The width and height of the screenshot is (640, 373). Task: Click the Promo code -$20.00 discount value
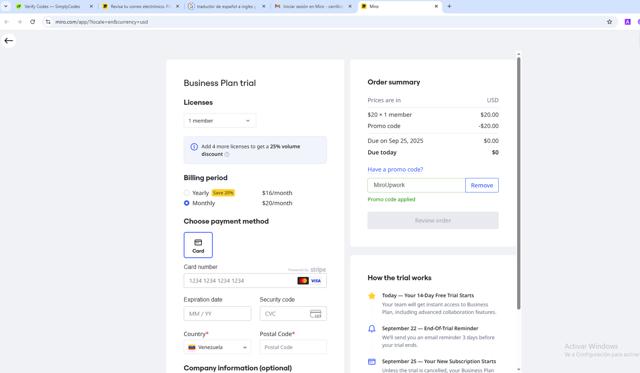tap(488, 126)
